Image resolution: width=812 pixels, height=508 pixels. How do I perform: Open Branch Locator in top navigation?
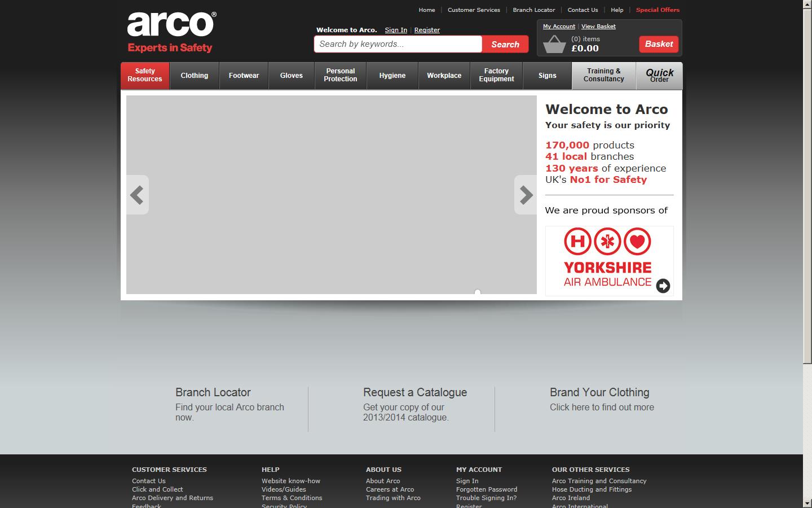click(534, 10)
